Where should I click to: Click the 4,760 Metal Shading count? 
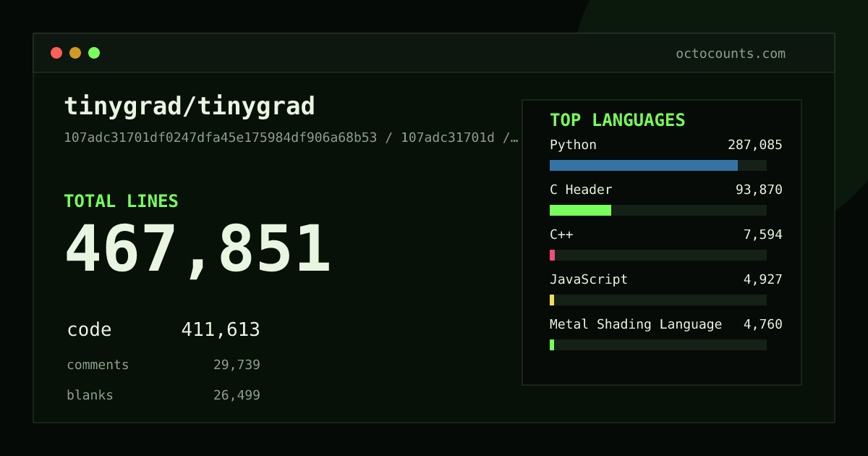coord(763,324)
